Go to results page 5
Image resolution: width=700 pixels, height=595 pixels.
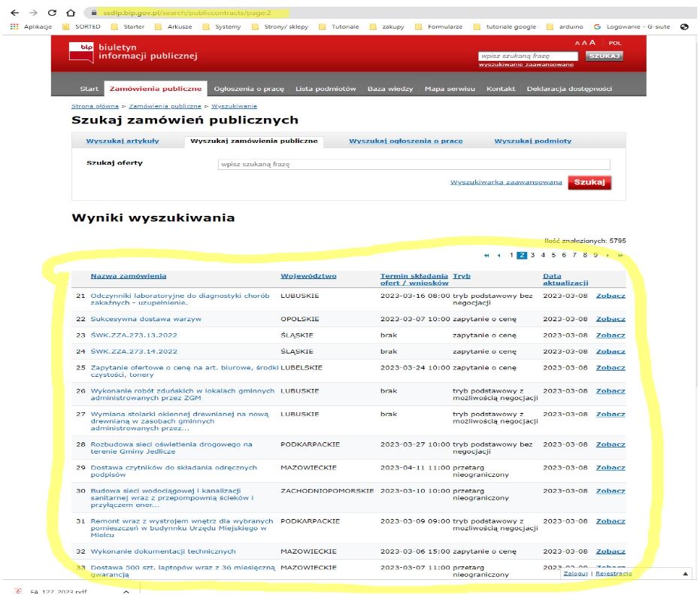point(553,256)
